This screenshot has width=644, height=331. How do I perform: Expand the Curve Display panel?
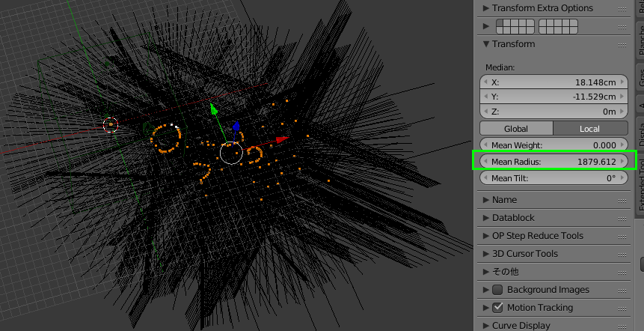[486, 326]
